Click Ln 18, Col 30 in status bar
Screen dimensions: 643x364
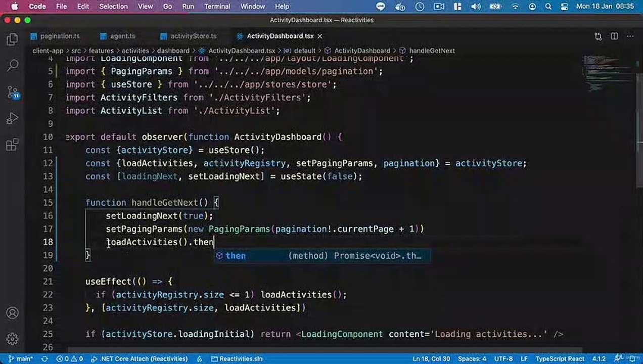(431, 359)
